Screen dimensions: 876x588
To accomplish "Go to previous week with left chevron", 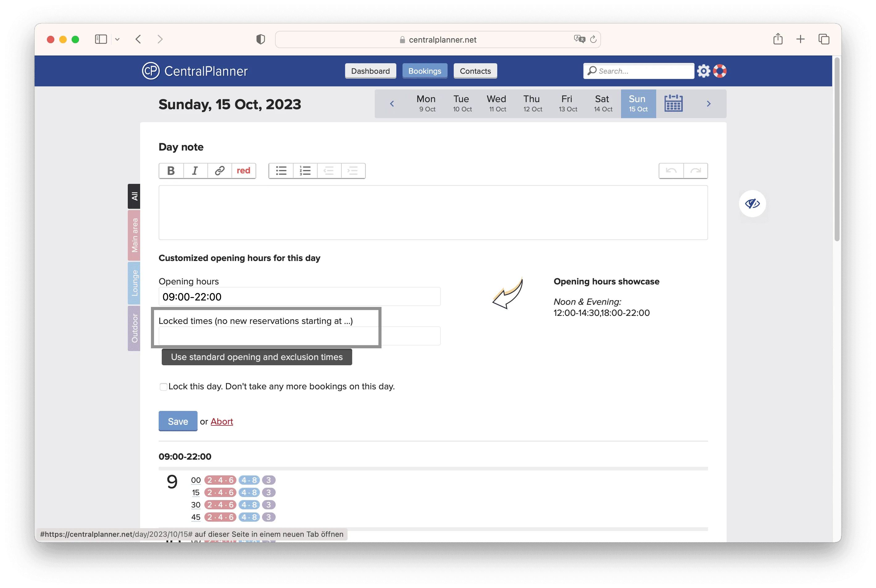I will [392, 104].
